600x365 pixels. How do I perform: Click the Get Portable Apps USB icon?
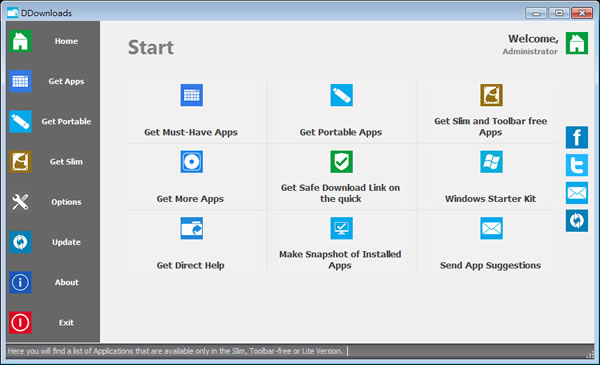pyautogui.click(x=341, y=95)
